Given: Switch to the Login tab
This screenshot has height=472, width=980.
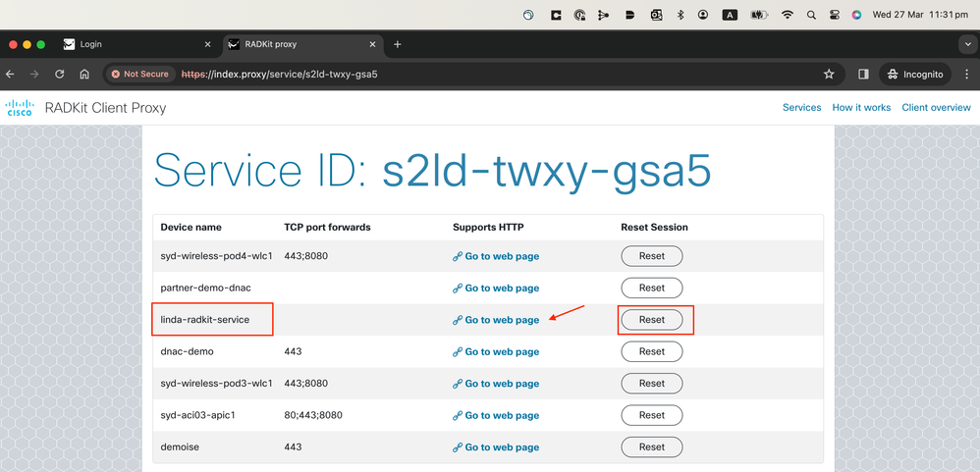Looking at the screenshot, I should pos(137,44).
